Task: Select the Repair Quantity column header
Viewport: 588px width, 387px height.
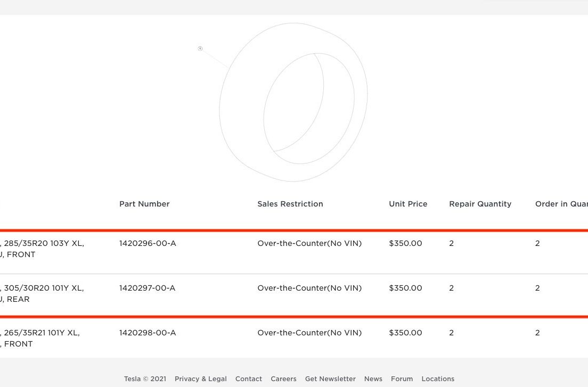Action: pyautogui.click(x=480, y=204)
